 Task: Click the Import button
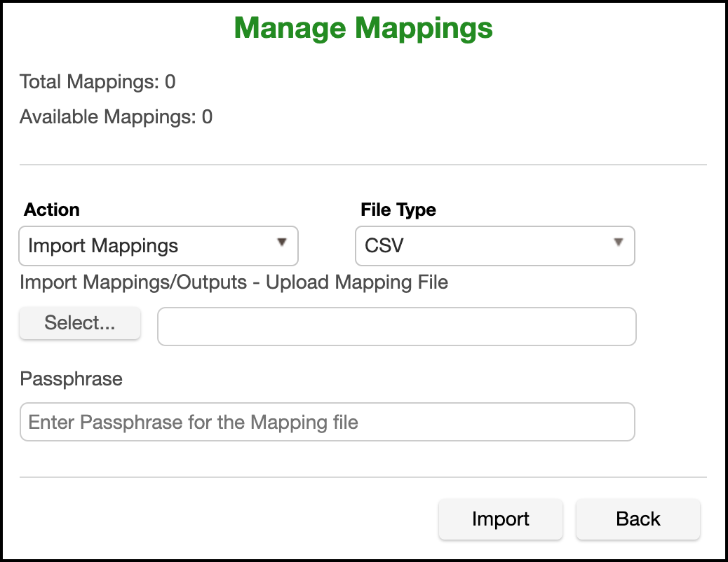point(500,519)
